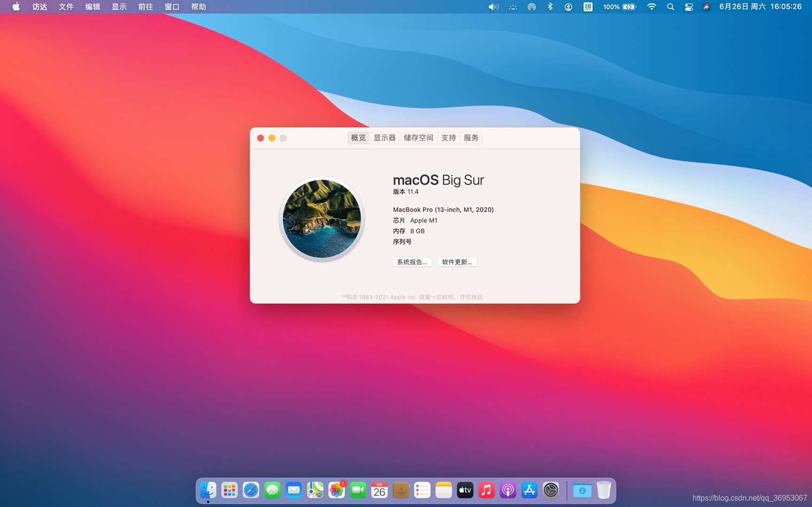The height and width of the screenshot is (507, 812).
Task: Open Messages app in the Dock
Action: point(272,490)
